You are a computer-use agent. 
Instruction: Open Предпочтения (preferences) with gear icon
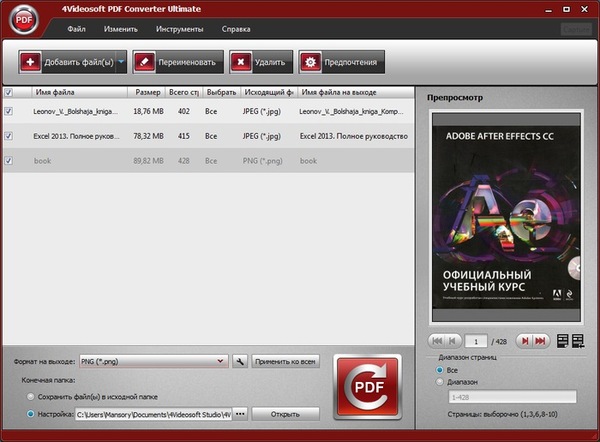tap(340, 61)
